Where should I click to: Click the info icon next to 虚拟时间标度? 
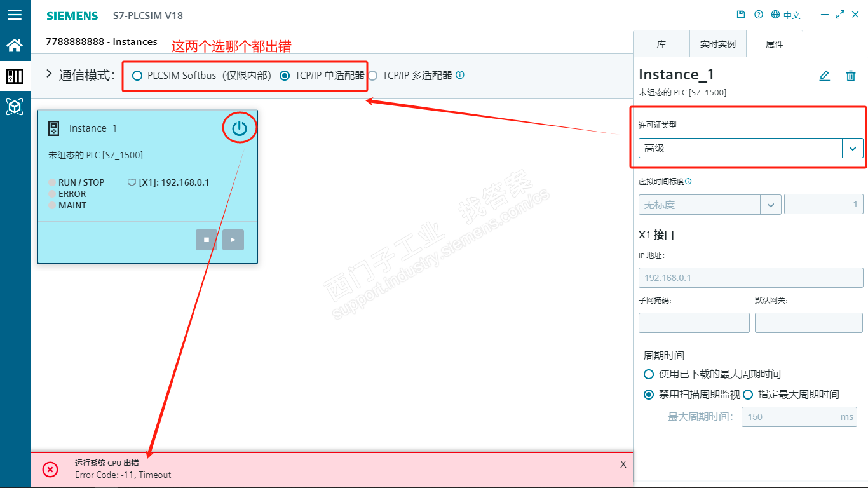[688, 181]
